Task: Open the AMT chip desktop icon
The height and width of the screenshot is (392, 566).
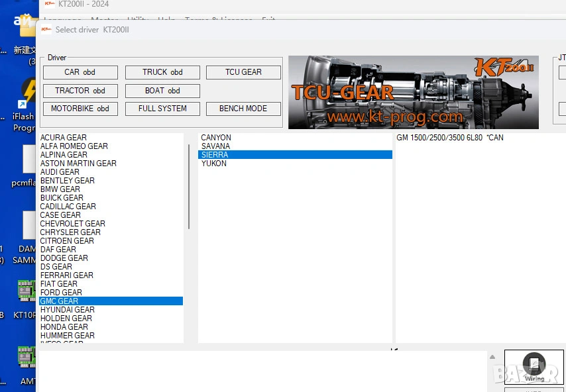Action: [27, 358]
